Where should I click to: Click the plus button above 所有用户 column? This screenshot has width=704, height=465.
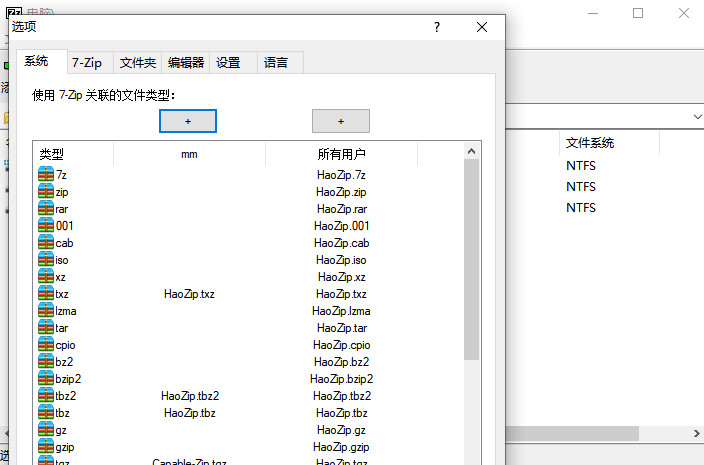click(x=341, y=121)
